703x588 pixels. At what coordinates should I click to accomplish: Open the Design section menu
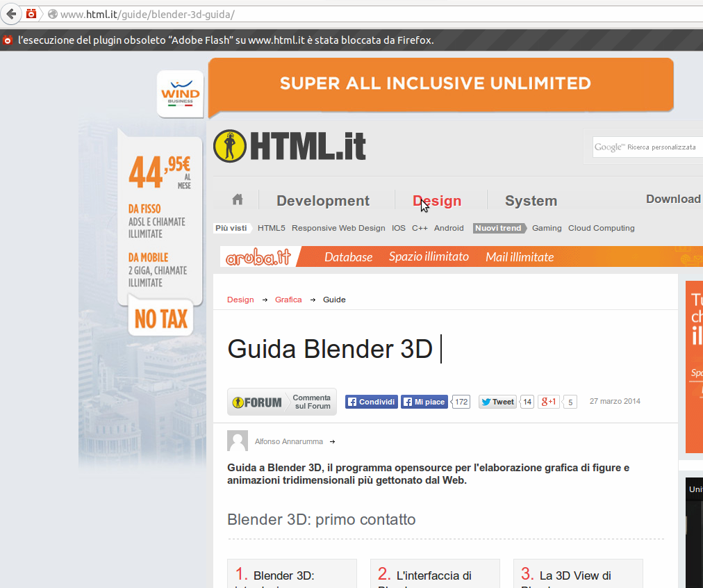coord(438,200)
